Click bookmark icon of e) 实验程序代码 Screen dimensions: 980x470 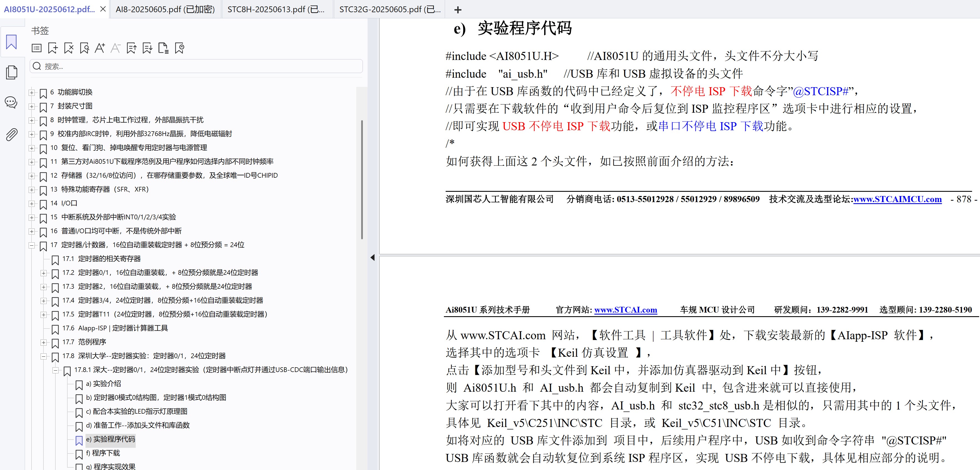79,440
